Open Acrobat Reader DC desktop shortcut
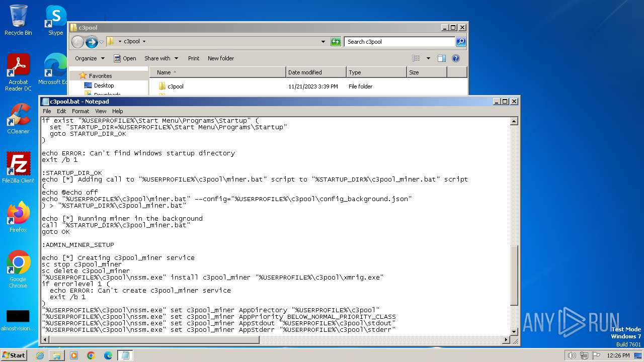 point(18,73)
